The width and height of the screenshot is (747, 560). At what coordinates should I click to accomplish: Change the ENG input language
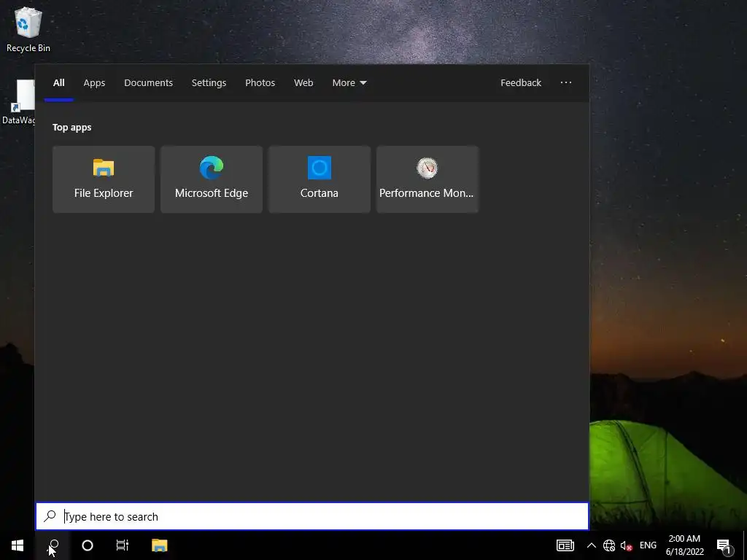pos(648,545)
